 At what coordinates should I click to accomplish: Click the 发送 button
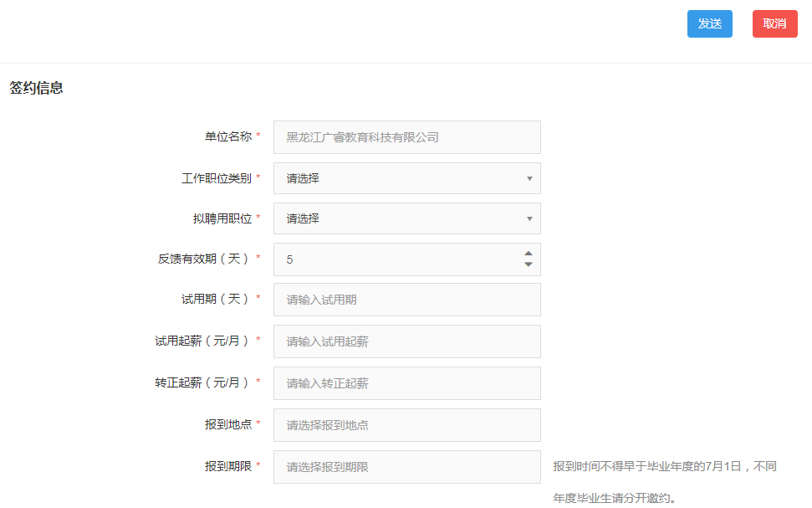[709, 23]
